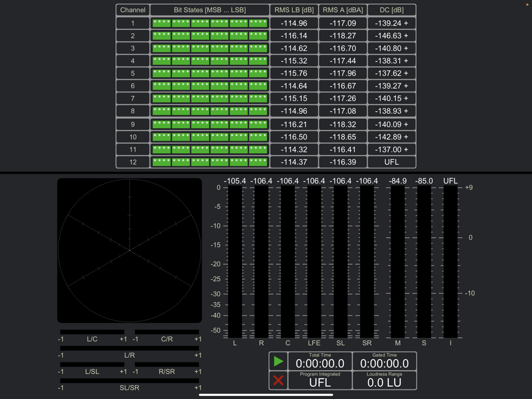Tap the DC [dB] column header
This screenshot has height=399, width=532.
tap(392, 10)
